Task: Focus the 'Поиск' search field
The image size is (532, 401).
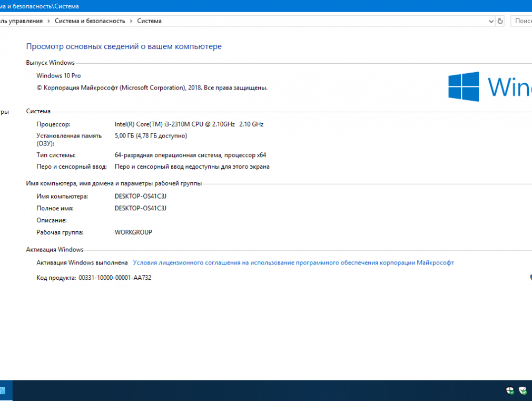Action: click(x=521, y=21)
